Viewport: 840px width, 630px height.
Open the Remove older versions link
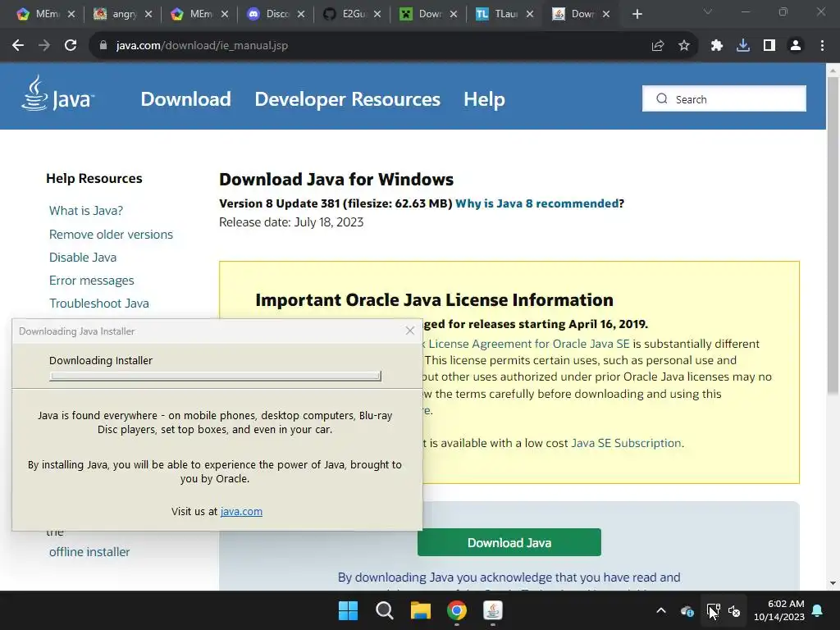111,234
